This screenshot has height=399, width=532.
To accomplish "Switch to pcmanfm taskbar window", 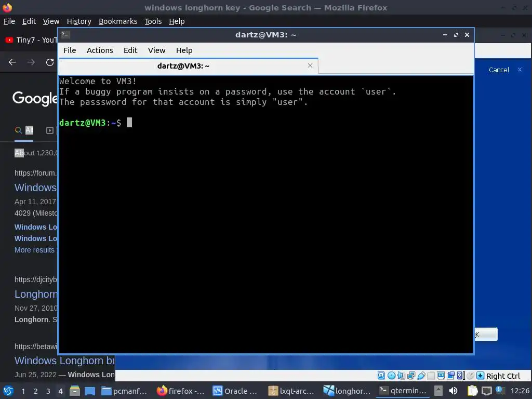I will click(x=125, y=391).
